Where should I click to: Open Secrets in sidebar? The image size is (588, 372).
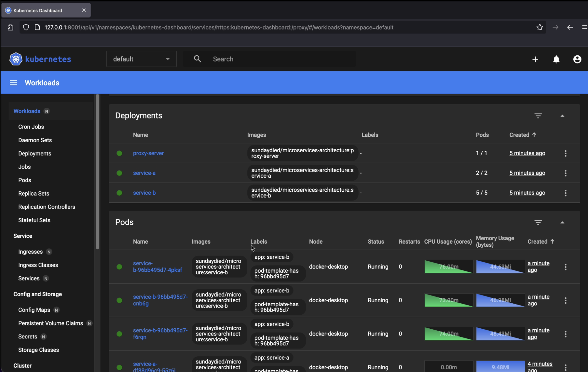(x=28, y=336)
